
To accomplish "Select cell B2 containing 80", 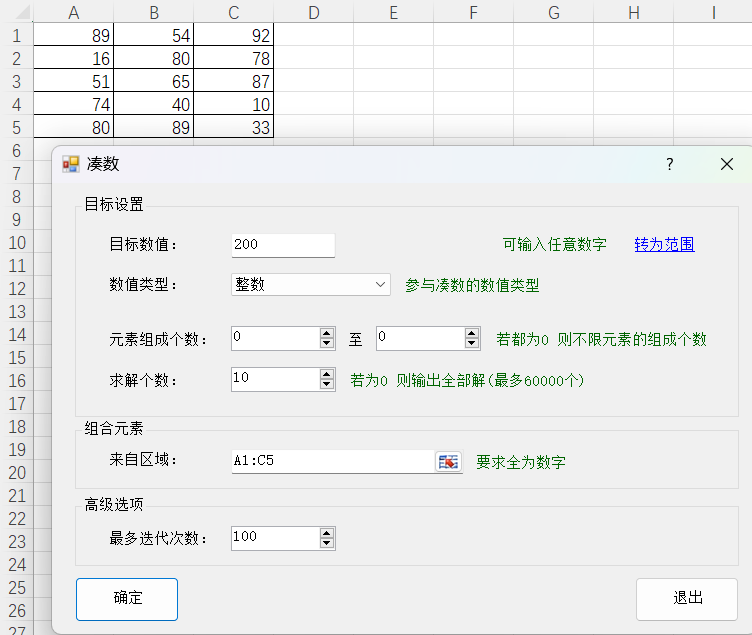I will [153, 58].
